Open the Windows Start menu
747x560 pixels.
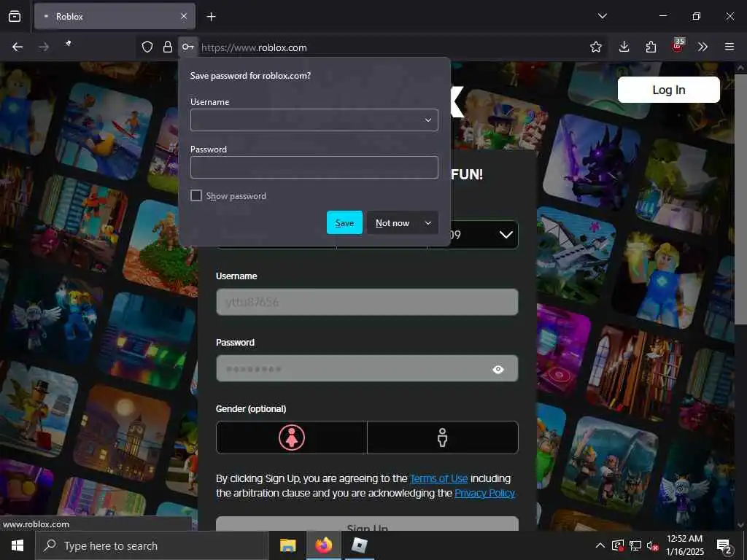coord(18,545)
